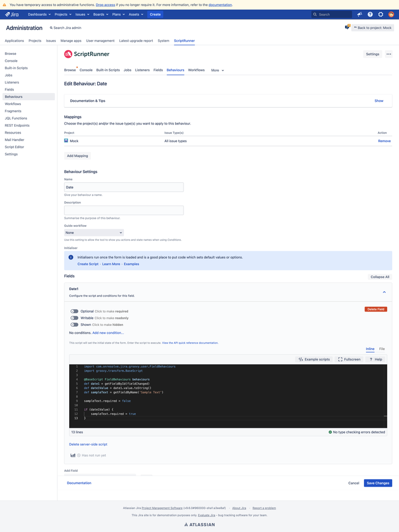Image resolution: width=399 pixels, height=532 pixels.
Task: Click the Example scripts code icon
Action: point(301,359)
